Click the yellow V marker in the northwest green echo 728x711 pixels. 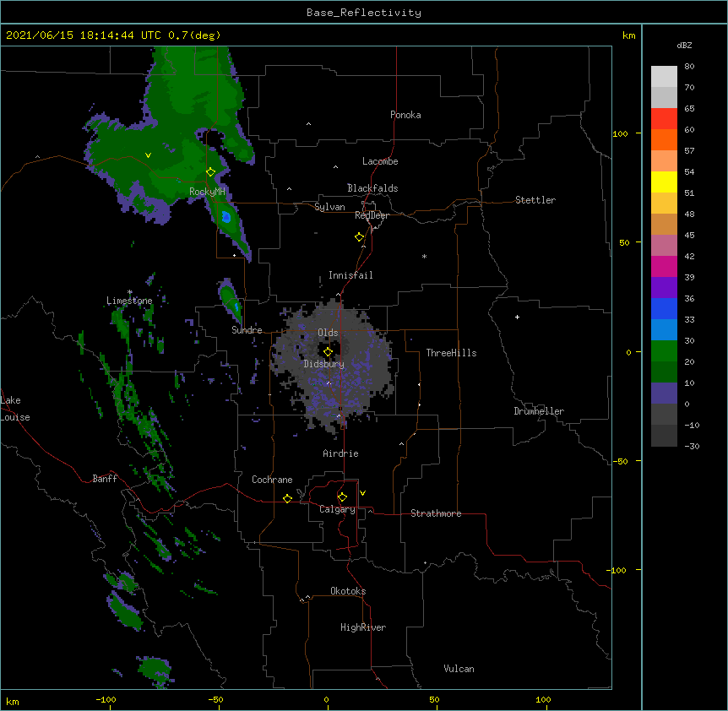pos(148,155)
